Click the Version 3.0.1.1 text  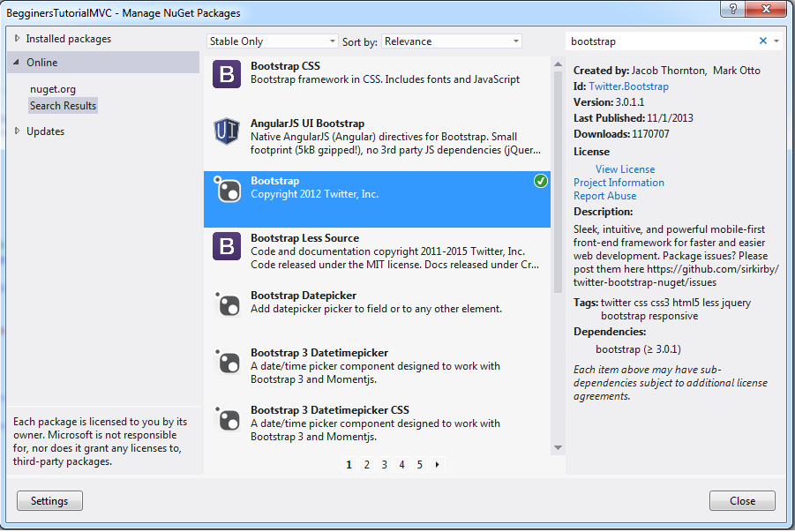609,102
